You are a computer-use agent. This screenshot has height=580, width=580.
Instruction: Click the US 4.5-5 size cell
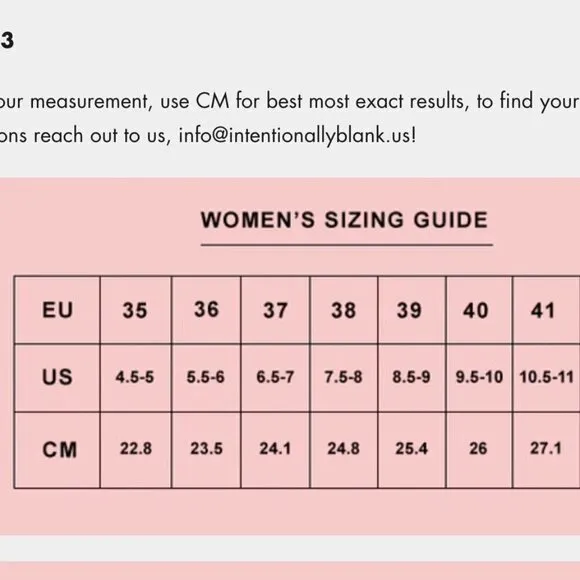[135, 378]
